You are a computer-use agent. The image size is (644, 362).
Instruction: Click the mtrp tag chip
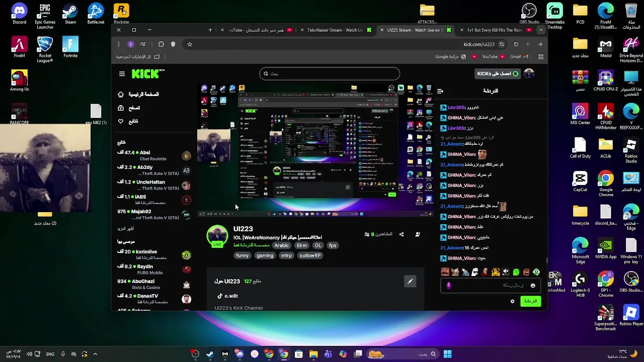(286, 255)
